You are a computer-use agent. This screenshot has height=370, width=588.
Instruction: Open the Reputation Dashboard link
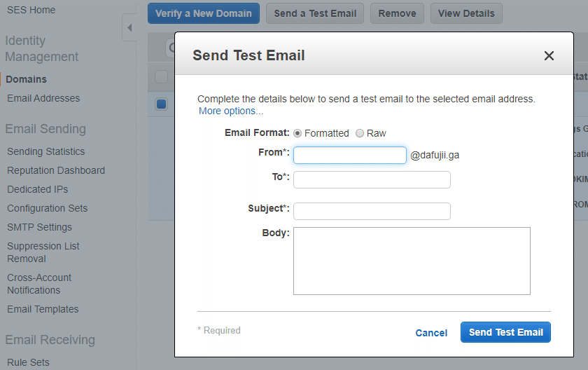tap(56, 170)
